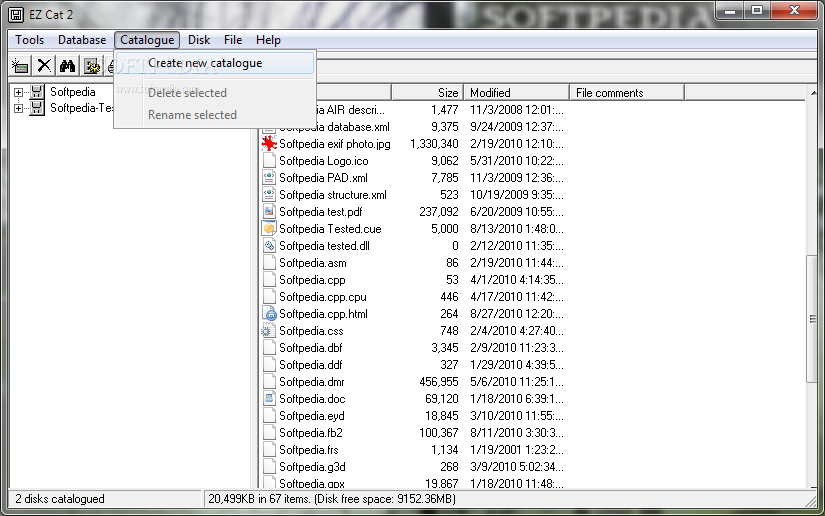Click the Softpedia structure.xml file icon
825x516 pixels.
[269, 195]
